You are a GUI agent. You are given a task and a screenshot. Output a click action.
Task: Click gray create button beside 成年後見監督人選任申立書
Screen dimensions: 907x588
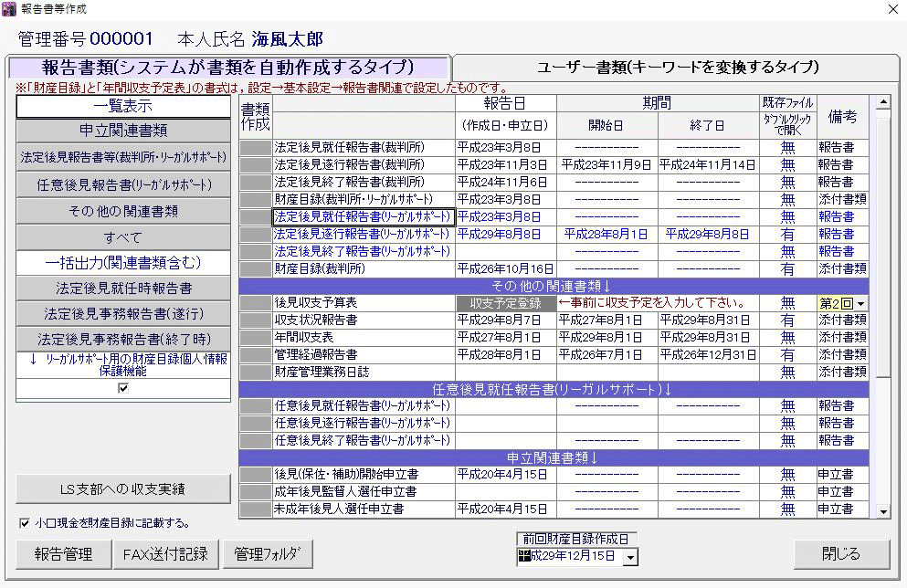point(256,492)
